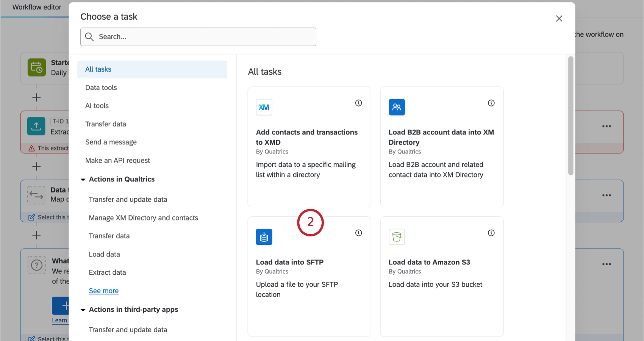Select the Data tools category
This screenshot has height=341, width=644.
pyautogui.click(x=101, y=88)
